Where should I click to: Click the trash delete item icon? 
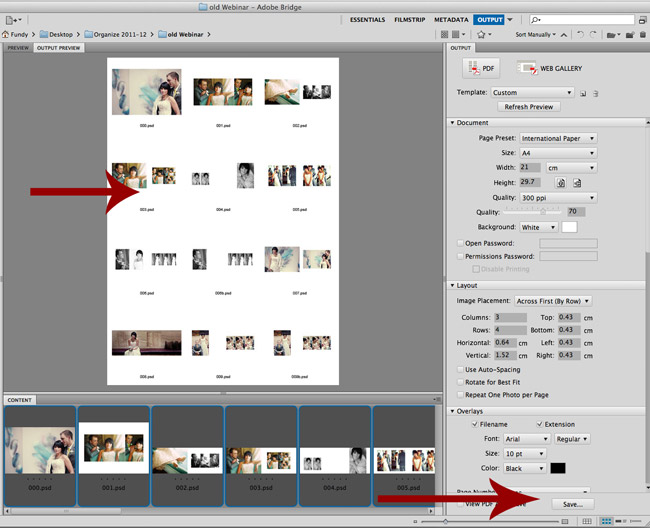pyautogui.click(x=643, y=35)
